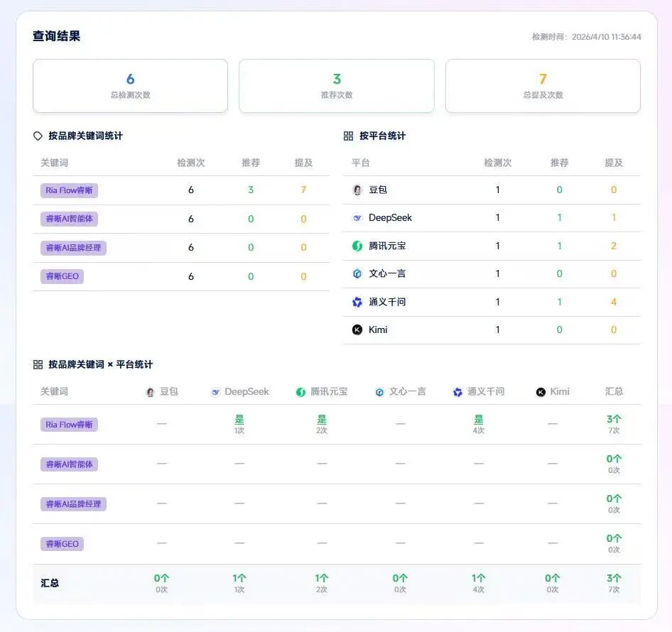
Task: Open the 总检测次数 summary card
Action: [130, 86]
